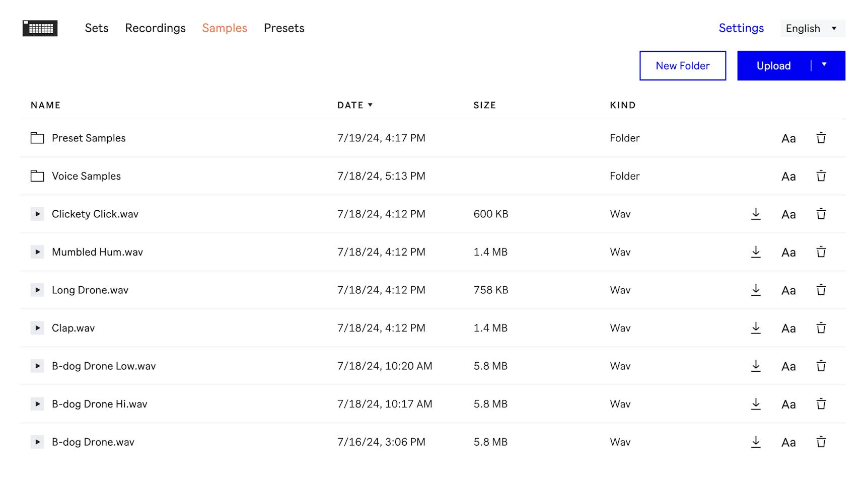Rename the Preset Samples folder
Viewport: 866px width, 504px height.
[788, 138]
